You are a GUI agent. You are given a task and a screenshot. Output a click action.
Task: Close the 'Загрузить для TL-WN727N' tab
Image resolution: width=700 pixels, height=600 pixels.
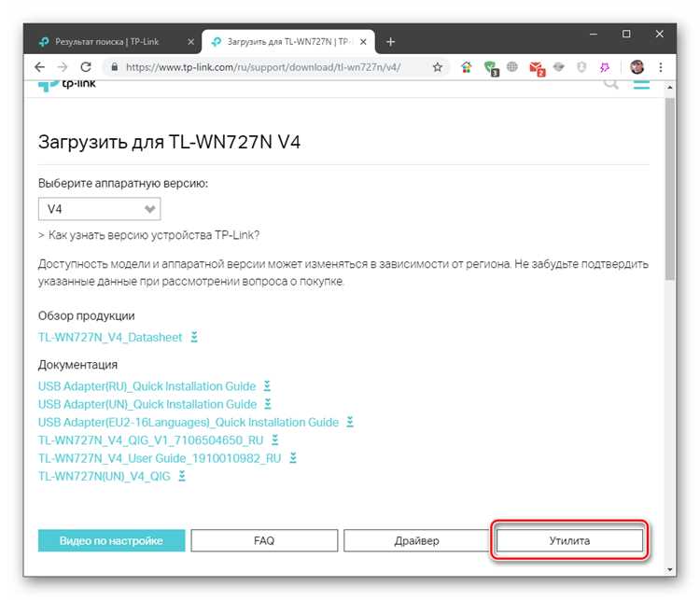click(x=363, y=41)
